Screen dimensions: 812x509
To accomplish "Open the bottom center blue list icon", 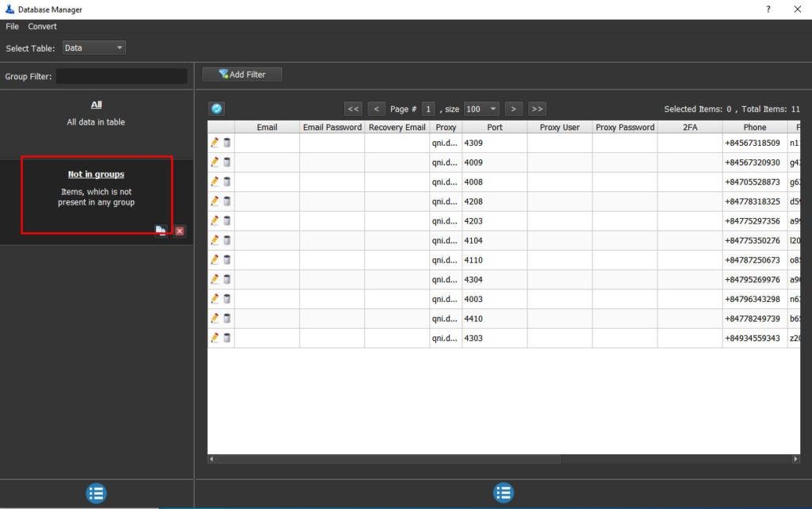I will click(504, 492).
